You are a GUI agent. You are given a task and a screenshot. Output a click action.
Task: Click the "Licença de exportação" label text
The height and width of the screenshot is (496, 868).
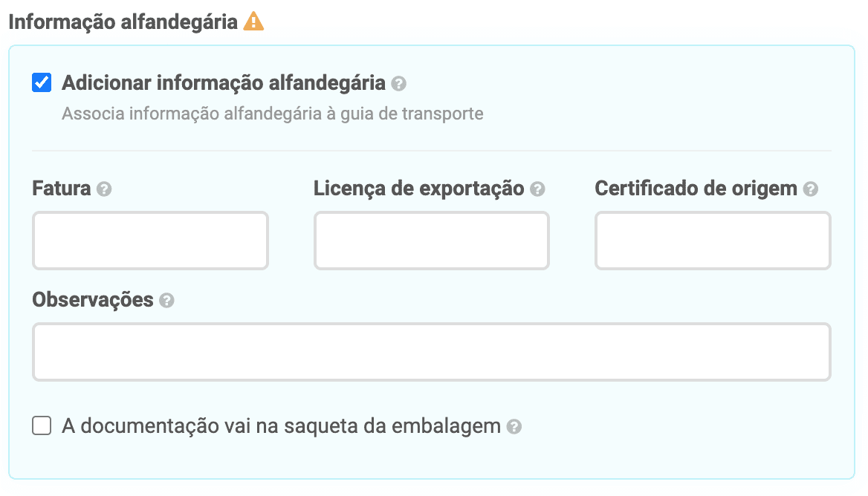419,189
